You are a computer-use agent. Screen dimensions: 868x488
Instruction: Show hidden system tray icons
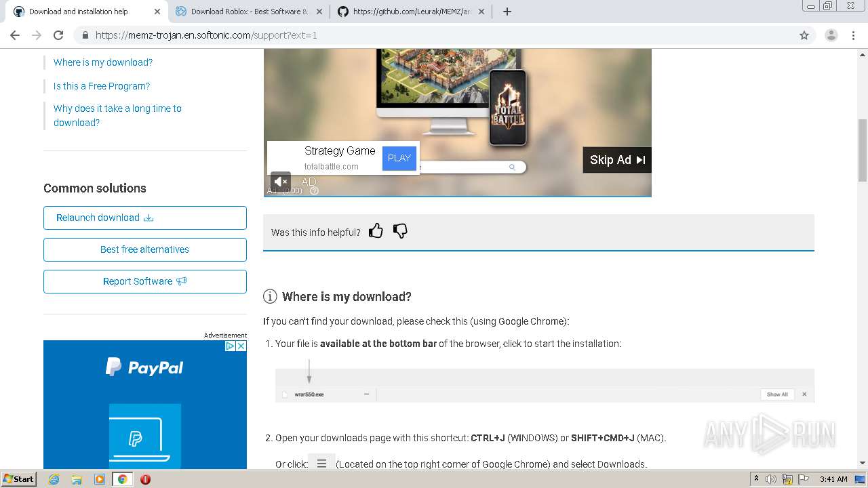(757, 479)
